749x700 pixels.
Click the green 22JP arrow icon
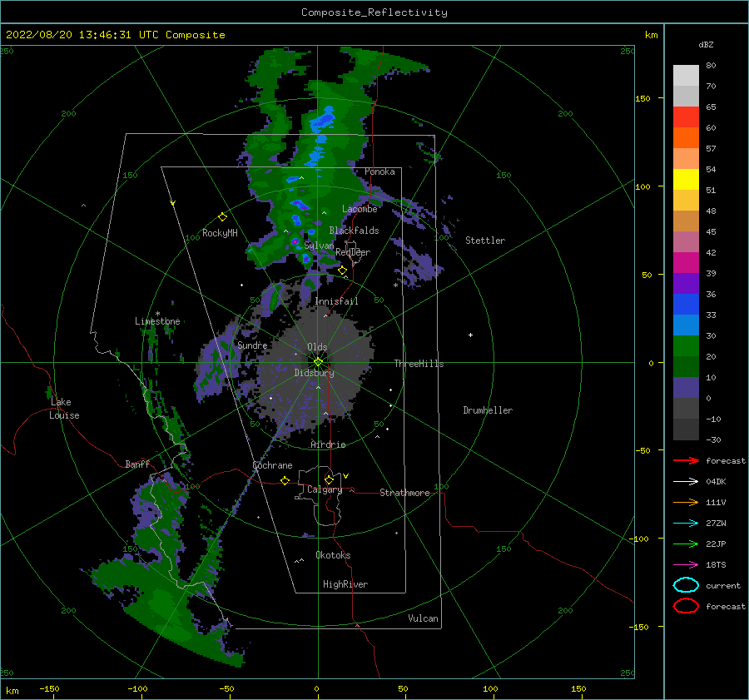(686, 544)
